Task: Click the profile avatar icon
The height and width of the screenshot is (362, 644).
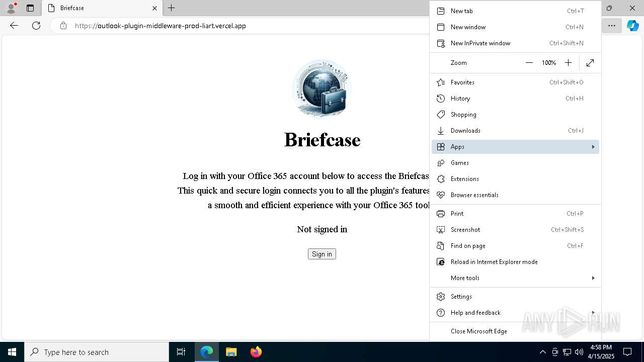Action: [x=11, y=8]
